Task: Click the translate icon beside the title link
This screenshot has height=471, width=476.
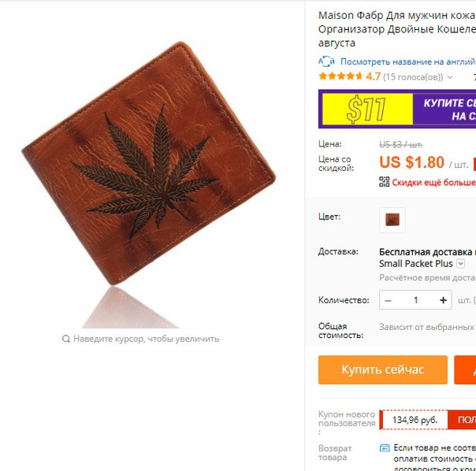Action: pos(326,61)
